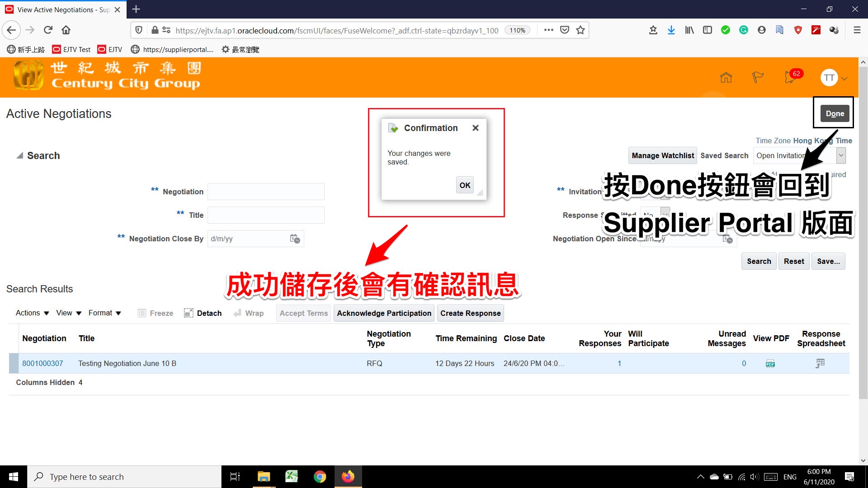
Task: Open Your Responses count link 1
Action: 619,363
